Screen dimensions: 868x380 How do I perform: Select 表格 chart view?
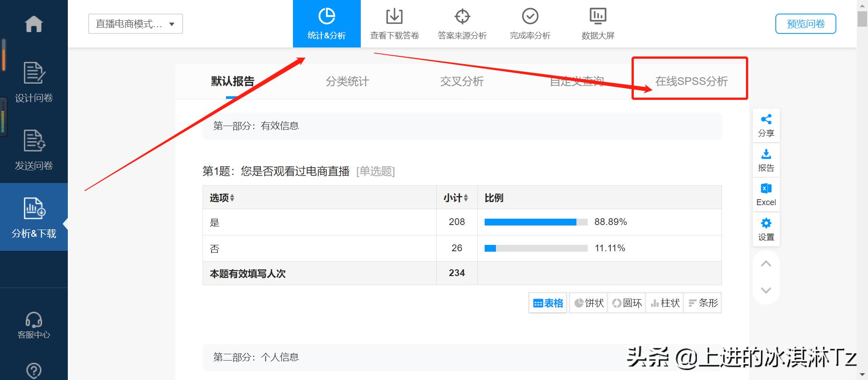548,303
